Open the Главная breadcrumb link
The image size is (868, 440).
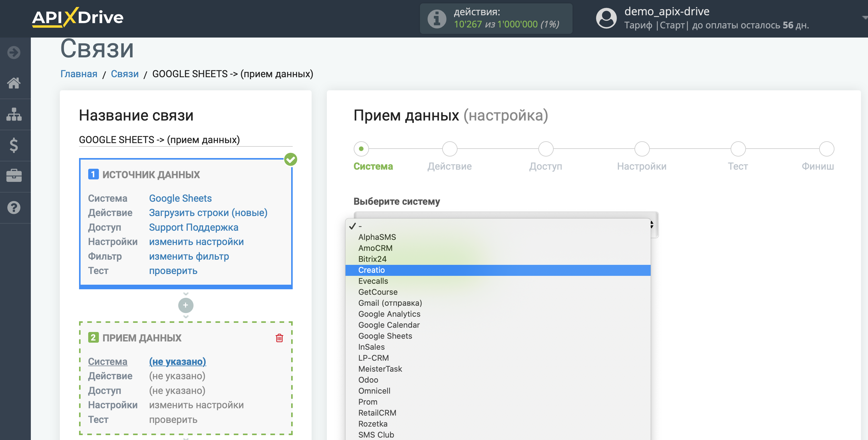click(79, 74)
